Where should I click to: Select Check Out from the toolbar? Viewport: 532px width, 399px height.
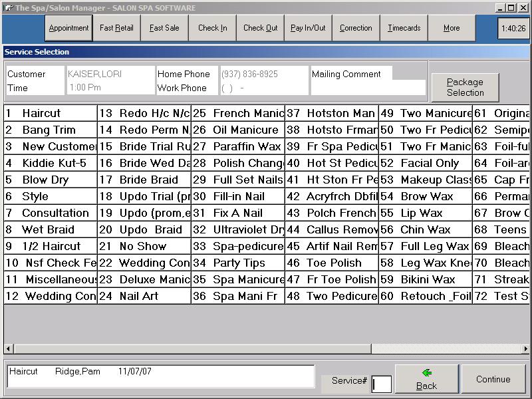(260, 28)
